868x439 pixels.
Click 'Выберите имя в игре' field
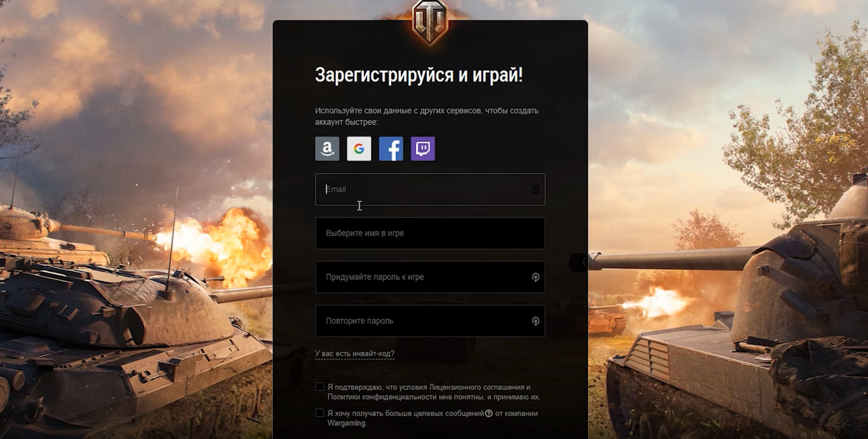pyautogui.click(x=430, y=233)
